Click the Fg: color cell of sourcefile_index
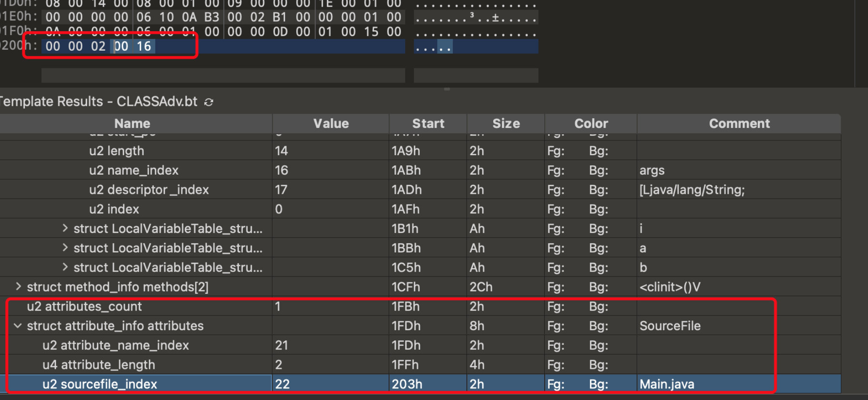 [x=556, y=384]
